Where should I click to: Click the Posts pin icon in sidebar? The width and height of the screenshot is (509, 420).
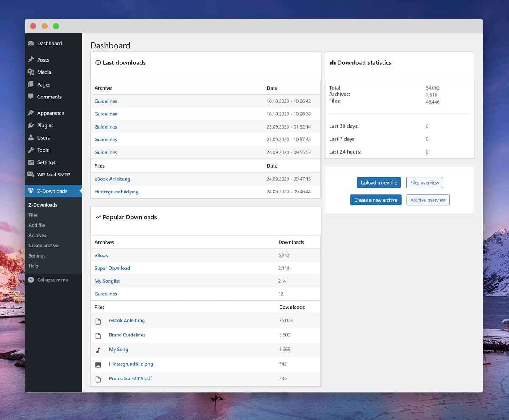click(x=31, y=60)
